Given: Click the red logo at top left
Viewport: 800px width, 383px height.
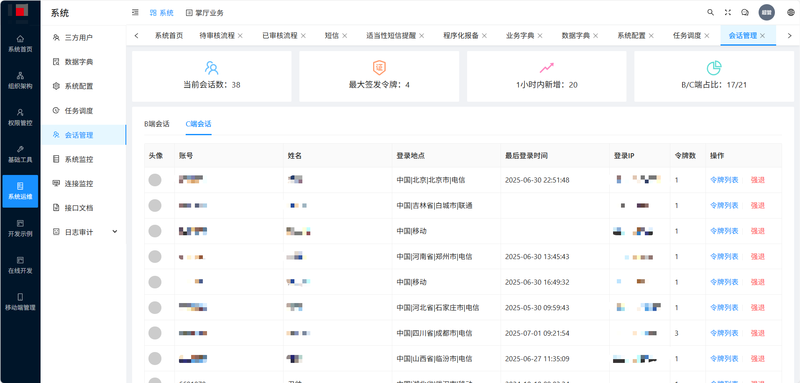Looking at the screenshot, I should [x=20, y=11].
